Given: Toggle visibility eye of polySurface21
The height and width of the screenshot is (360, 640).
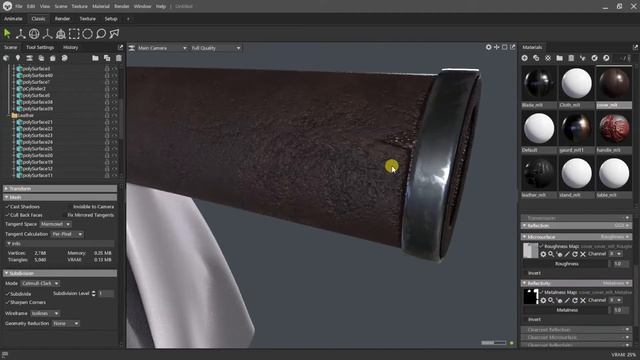Looking at the screenshot, I should tap(115, 122).
